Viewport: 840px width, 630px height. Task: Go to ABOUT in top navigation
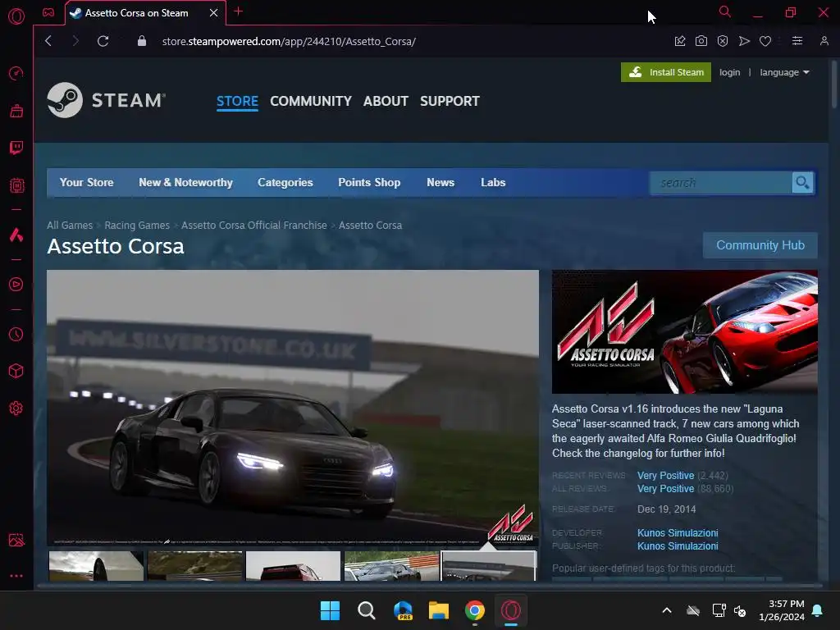[386, 101]
